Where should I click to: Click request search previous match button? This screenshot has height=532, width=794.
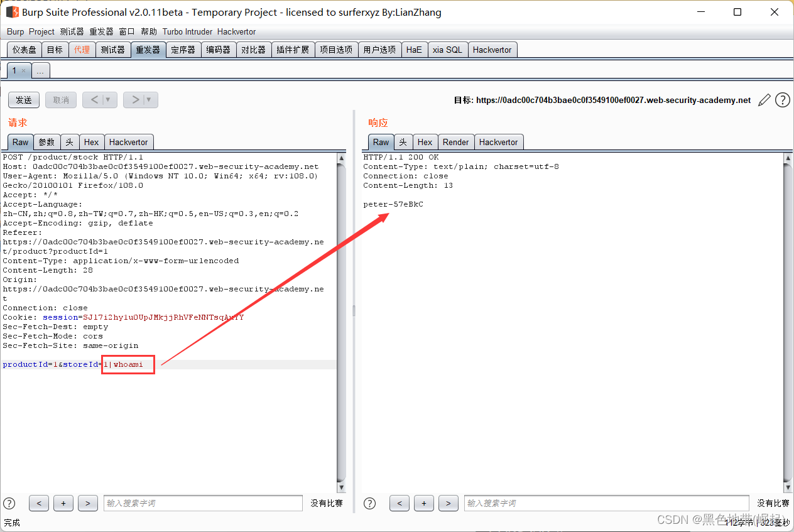coord(39,503)
